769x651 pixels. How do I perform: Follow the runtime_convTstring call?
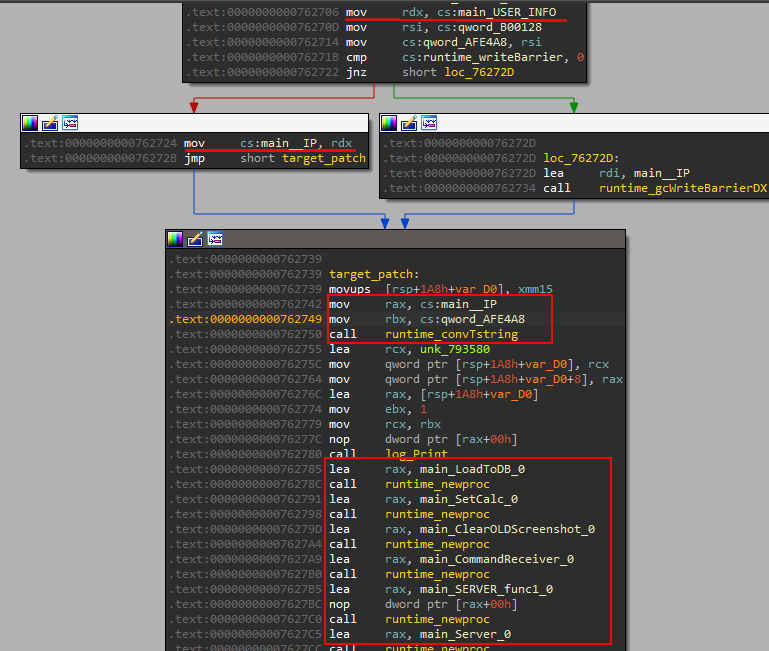click(451, 334)
